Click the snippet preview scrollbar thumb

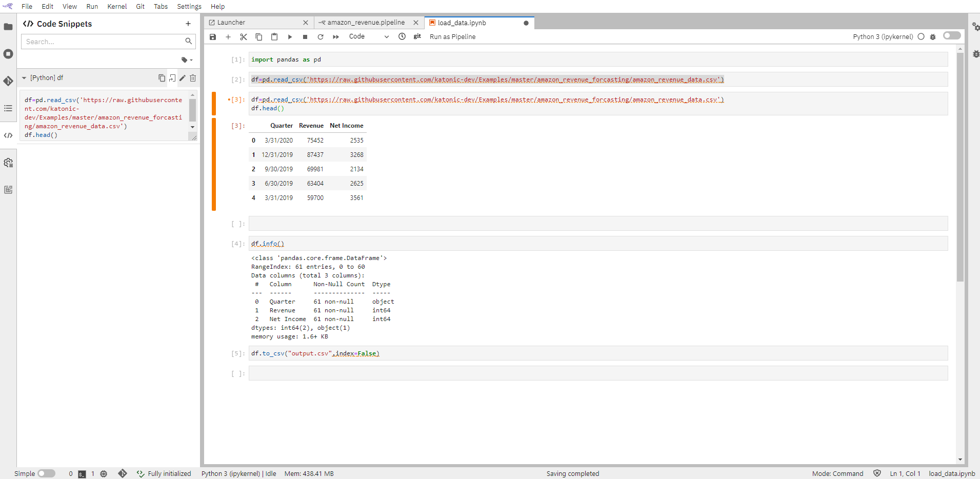coord(193,110)
